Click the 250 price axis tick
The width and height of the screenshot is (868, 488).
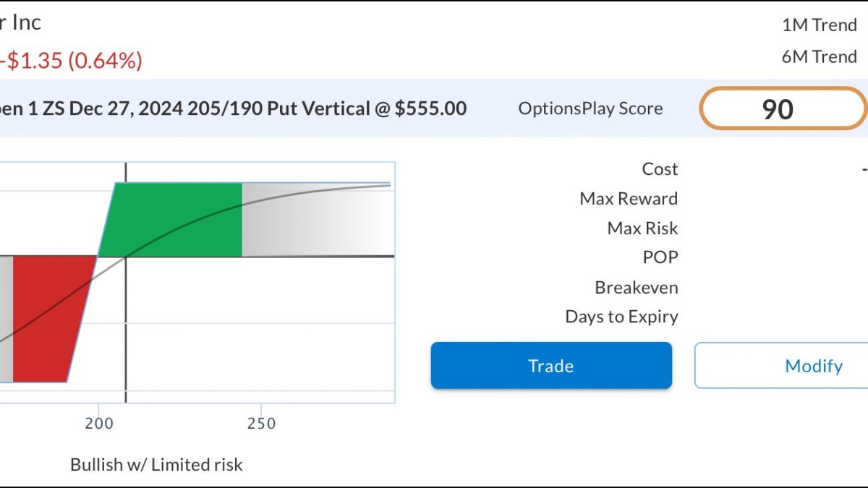click(x=261, y=424)
